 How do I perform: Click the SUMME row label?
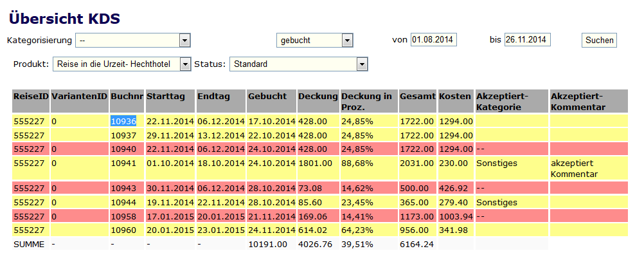pos(28,245)
